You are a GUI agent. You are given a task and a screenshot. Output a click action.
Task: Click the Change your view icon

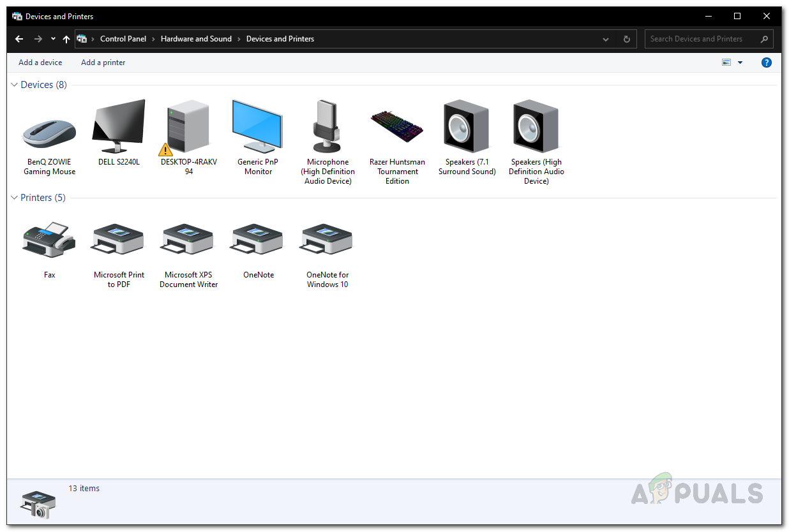[x=726, y=63]
